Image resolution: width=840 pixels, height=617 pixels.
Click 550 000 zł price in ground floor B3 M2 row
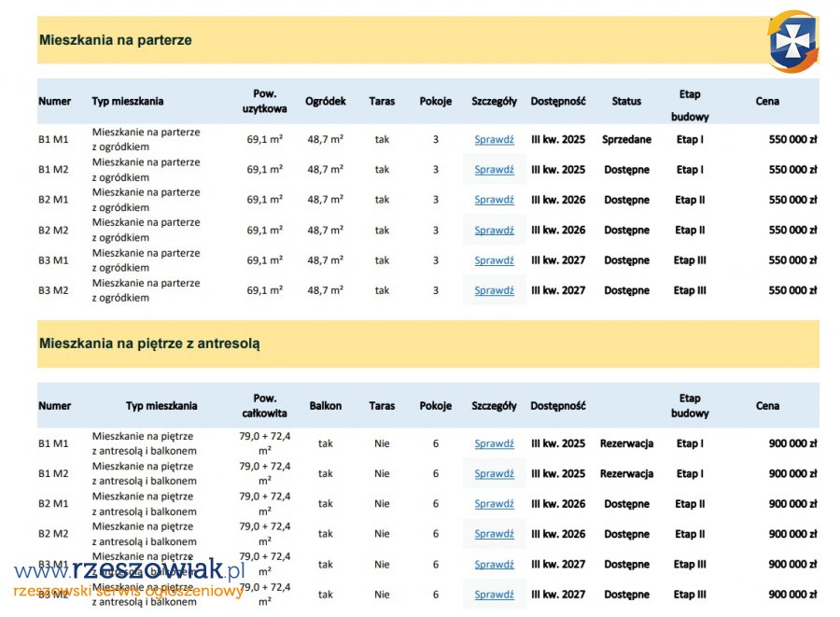coord(792,290)
